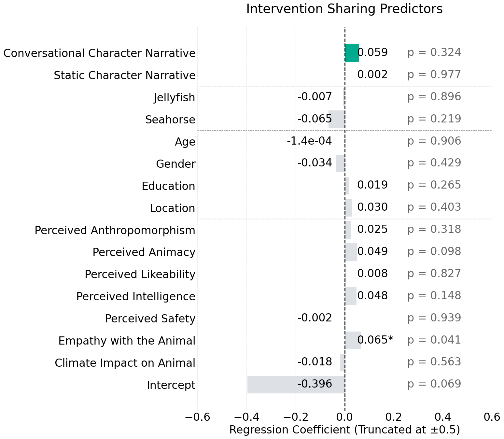Click the Empathy with the Animal label
Screen dimensions: 504x439
pyautogui.click(x=127, y=341)
